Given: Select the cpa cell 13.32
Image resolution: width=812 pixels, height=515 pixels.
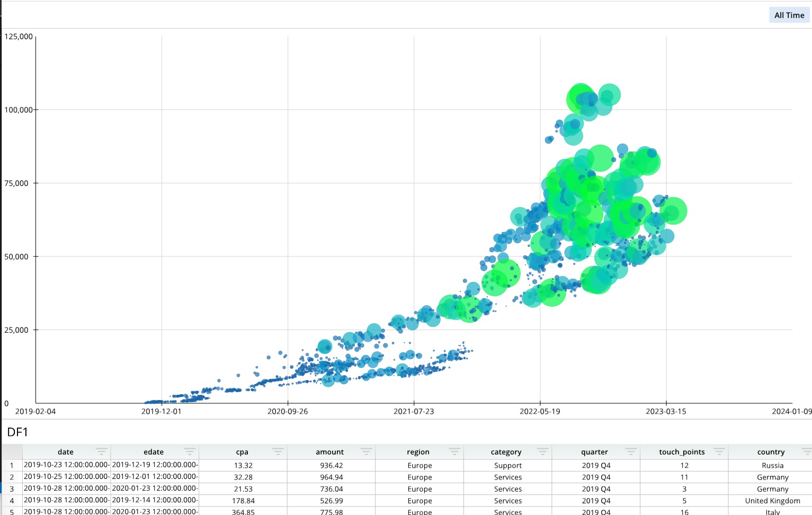Looking at the screenshot, I should (243, 465).
